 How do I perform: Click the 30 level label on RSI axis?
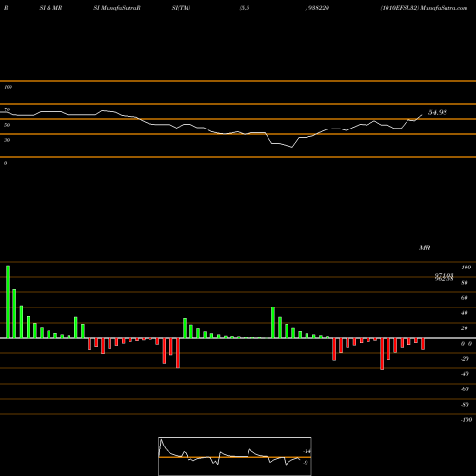7,140
